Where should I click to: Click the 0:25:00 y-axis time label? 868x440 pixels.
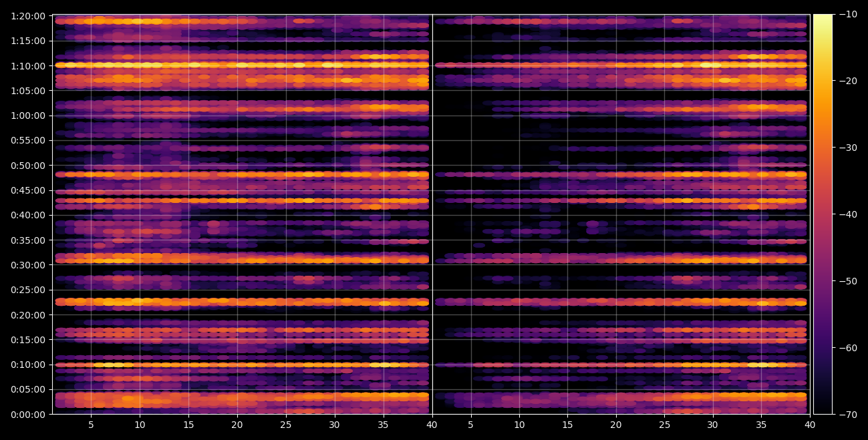click(x=29, y=290)
